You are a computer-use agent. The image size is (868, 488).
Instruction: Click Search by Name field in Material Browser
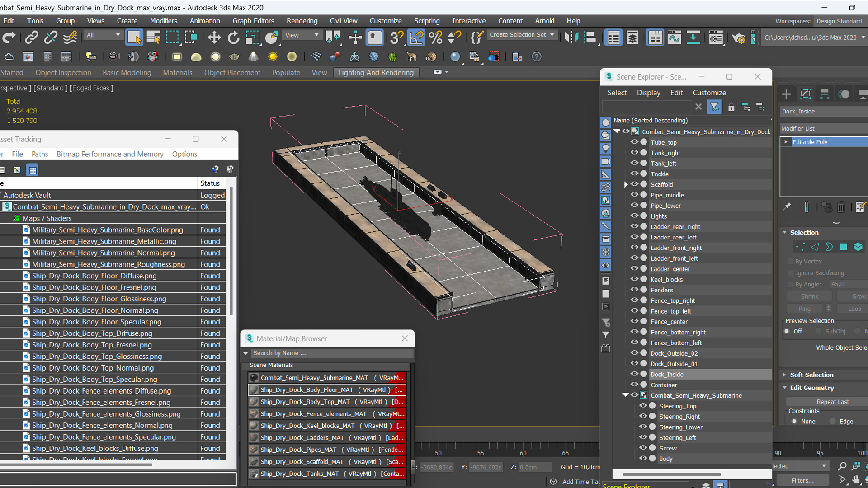[x=331, y=353]
